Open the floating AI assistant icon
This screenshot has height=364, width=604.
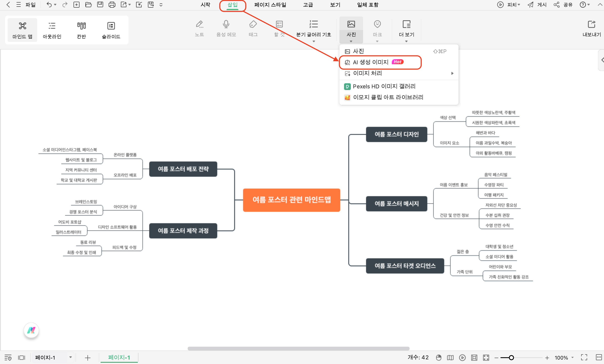click(x=31, y=330)
